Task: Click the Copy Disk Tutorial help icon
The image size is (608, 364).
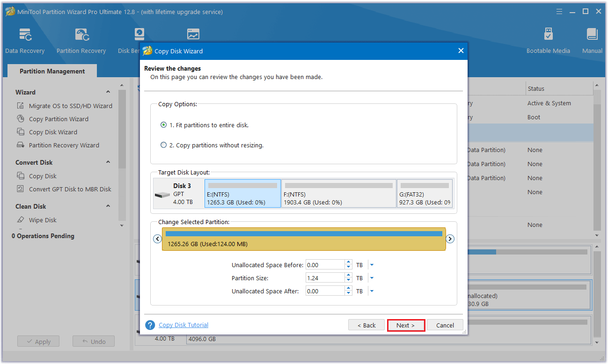Action: [150, 325]
